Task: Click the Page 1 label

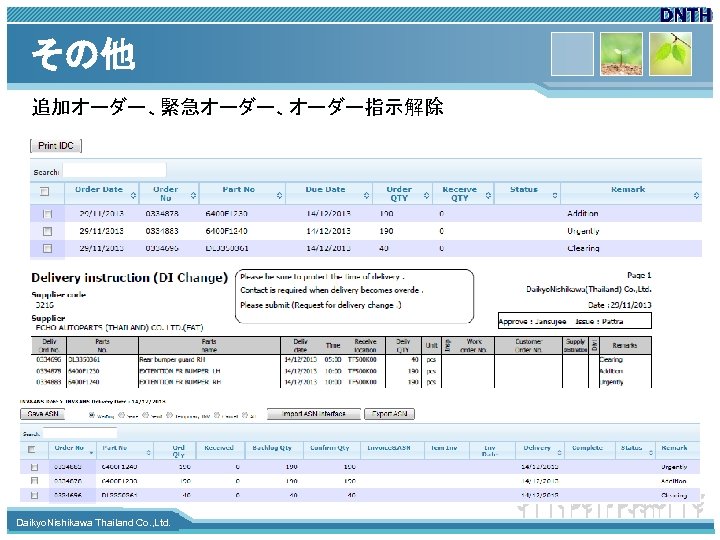Action: click(x=639, y=276)
